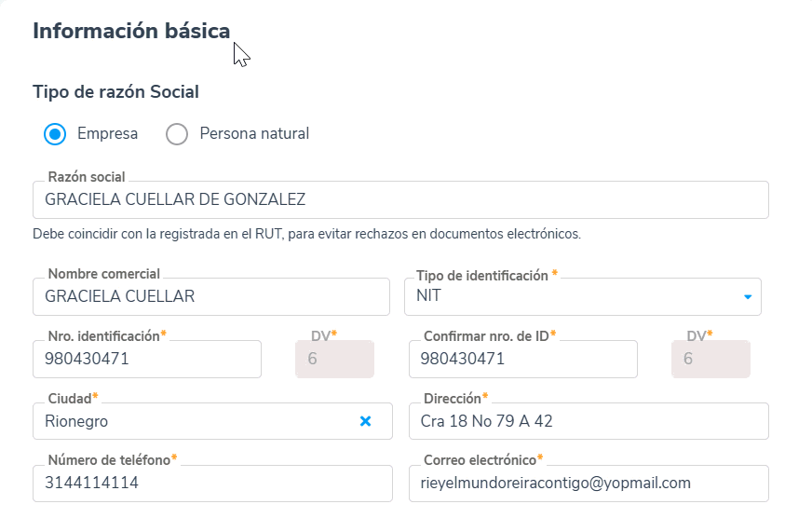Select the Empresa radio button
This screenshot has width=812, height=518.
click(55, 134)
